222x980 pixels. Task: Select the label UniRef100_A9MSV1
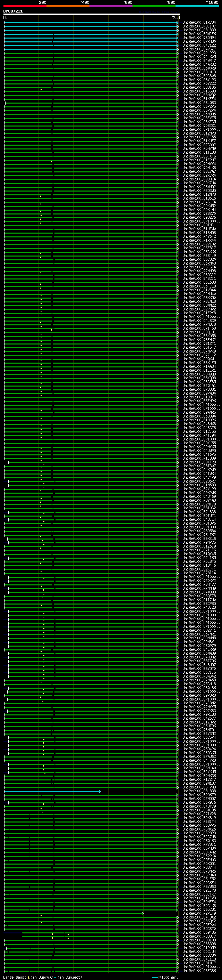199,642
